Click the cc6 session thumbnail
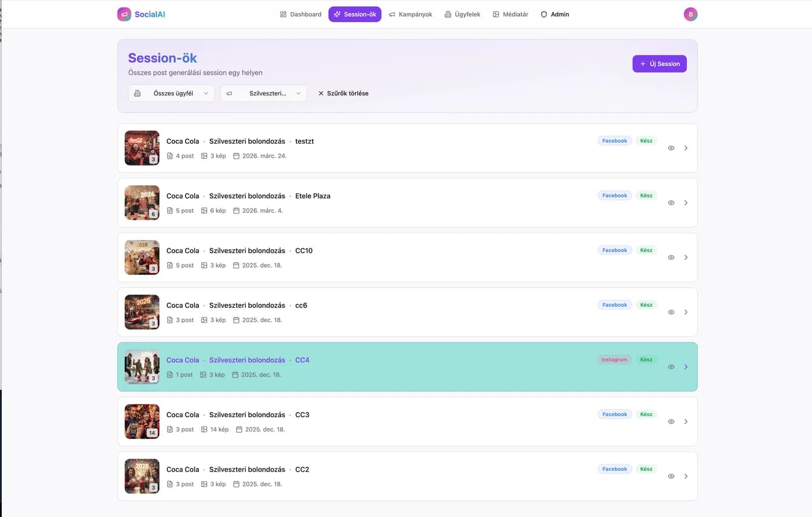This screenshot has width=812, height=517. click(142, 312)
